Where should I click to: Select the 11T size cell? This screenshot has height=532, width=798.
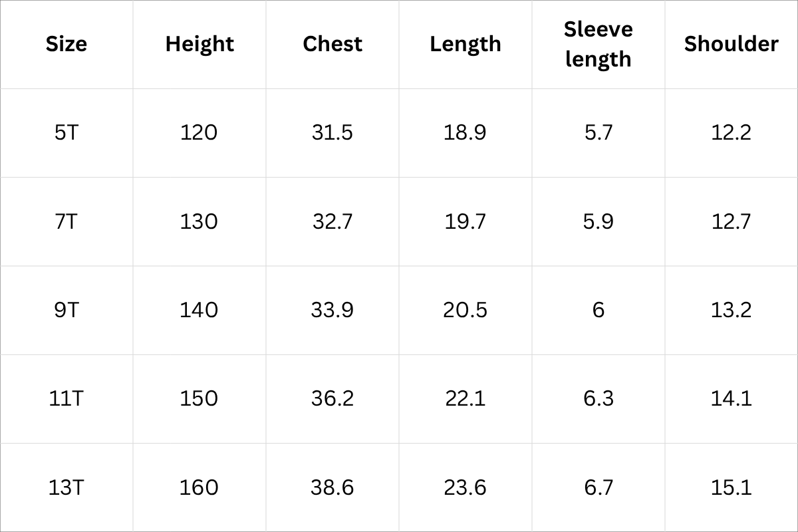(66, 398)
